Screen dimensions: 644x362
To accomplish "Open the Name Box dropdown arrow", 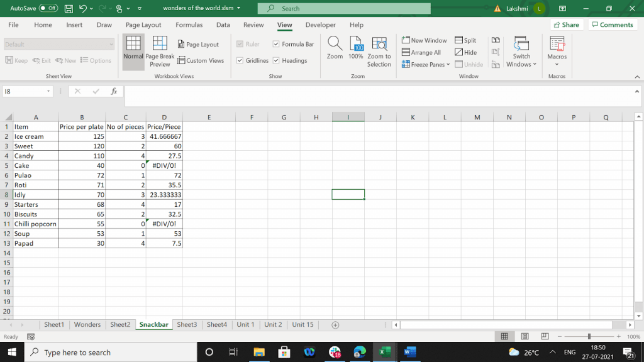I will click(x=49, y=92).
